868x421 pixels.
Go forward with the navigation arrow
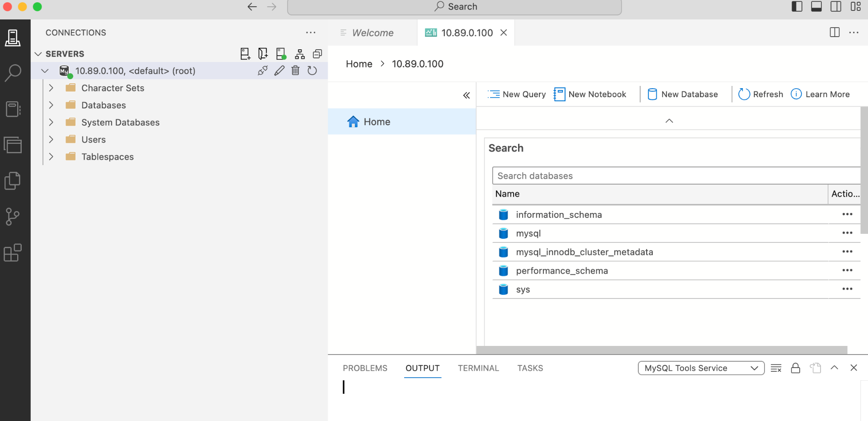point(272,7)
